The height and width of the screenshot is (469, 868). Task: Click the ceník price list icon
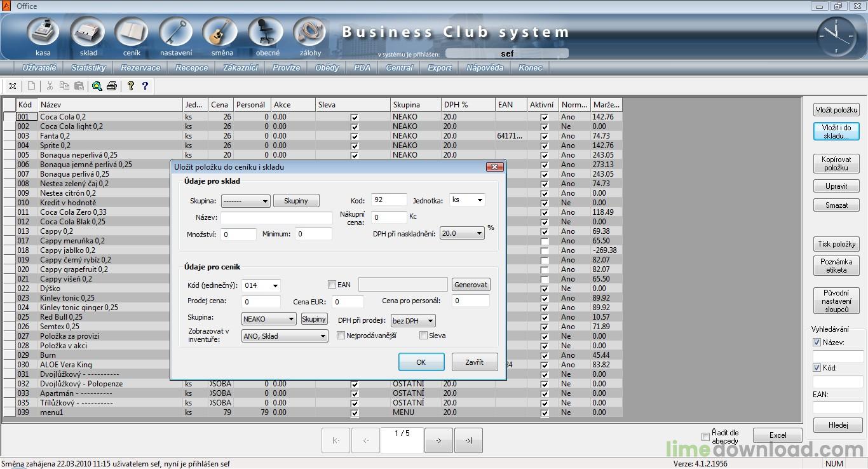pyautogui.click(x=132, y=32)
